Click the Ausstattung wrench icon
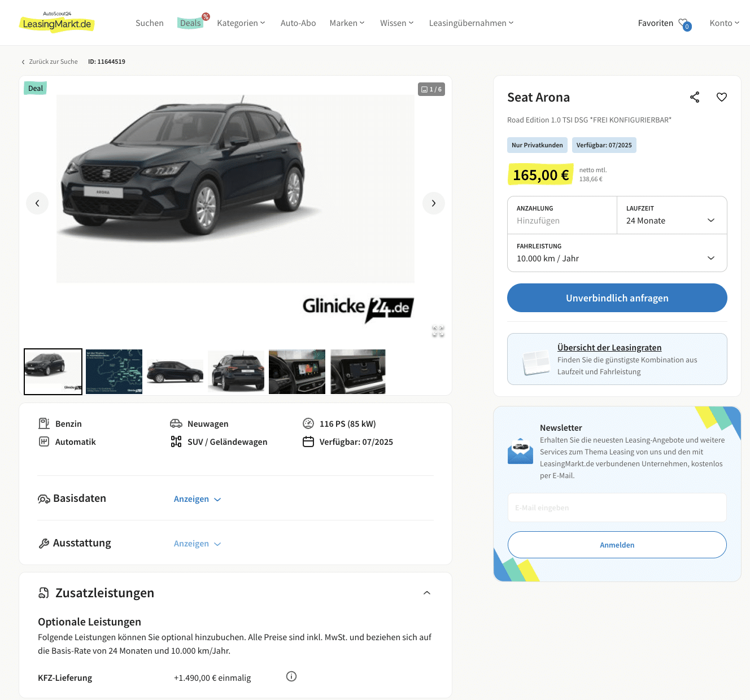 (44, 544)
